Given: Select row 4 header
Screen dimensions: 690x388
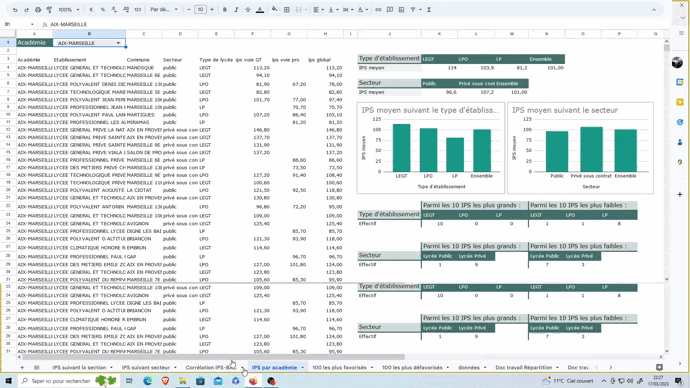Looking at the screenshot, I should [8, 68].
